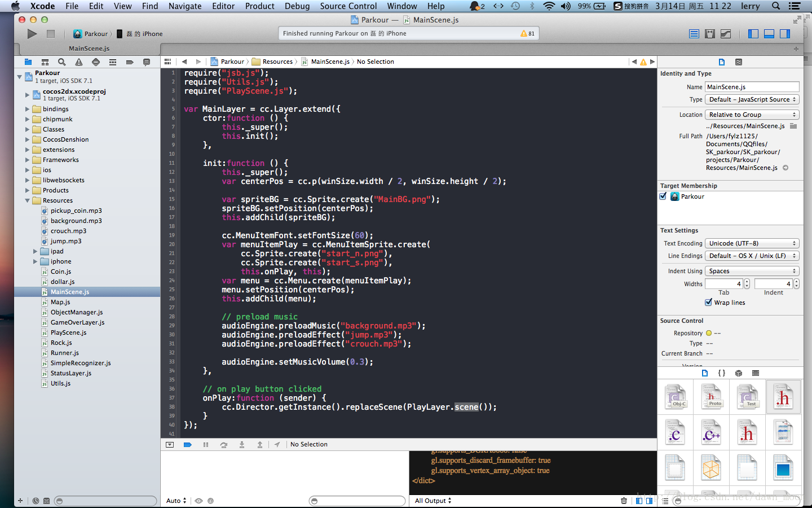Show the Project navigator folder icon
Viewport: 812px width, 508px height.
(28, 62)
